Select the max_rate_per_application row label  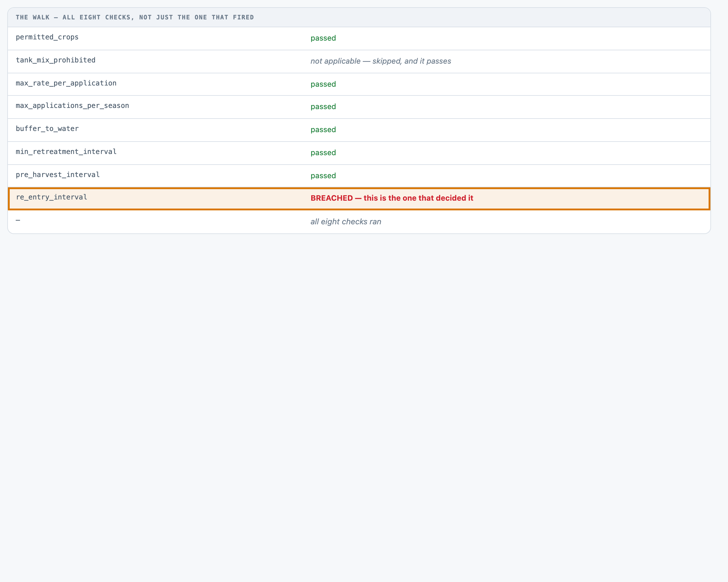tap(66, 83)
